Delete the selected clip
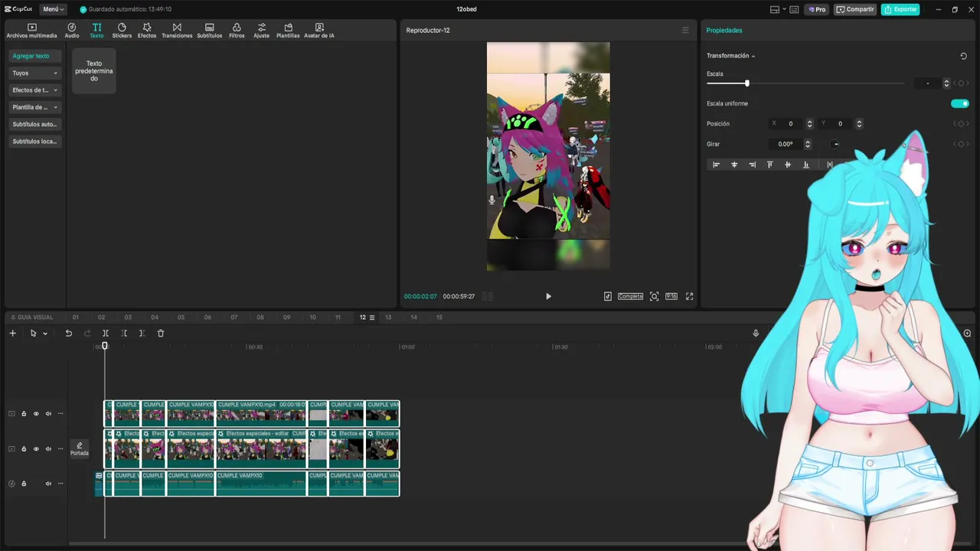This screenshot has height=551, width=980. pos(161,333)
